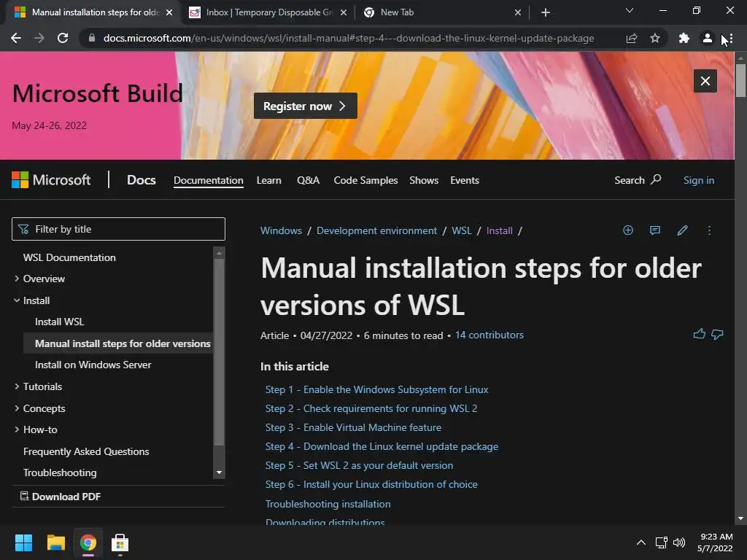This screenshot has height=560, width=747.
Task: Open the Extensions puzzle icon
Action: click(684, 38)
